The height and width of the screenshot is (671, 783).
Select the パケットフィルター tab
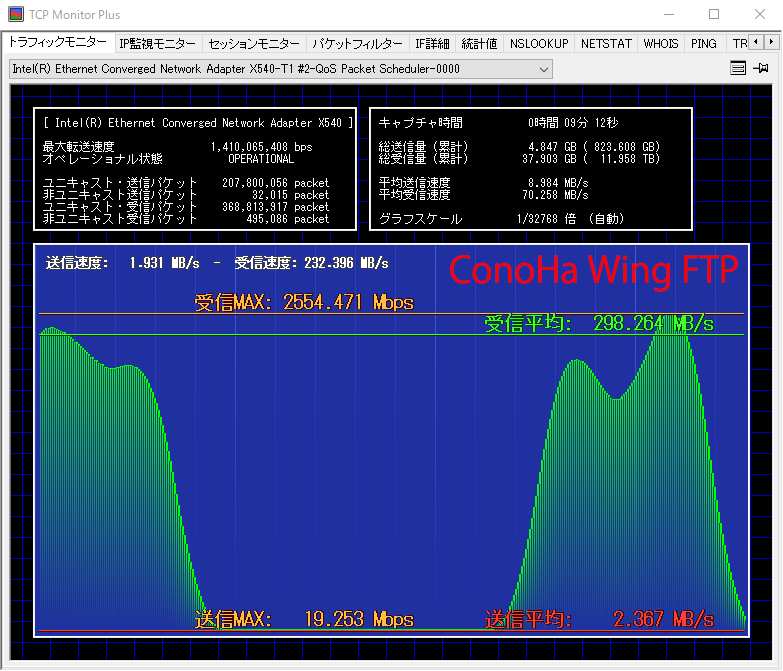356,44
